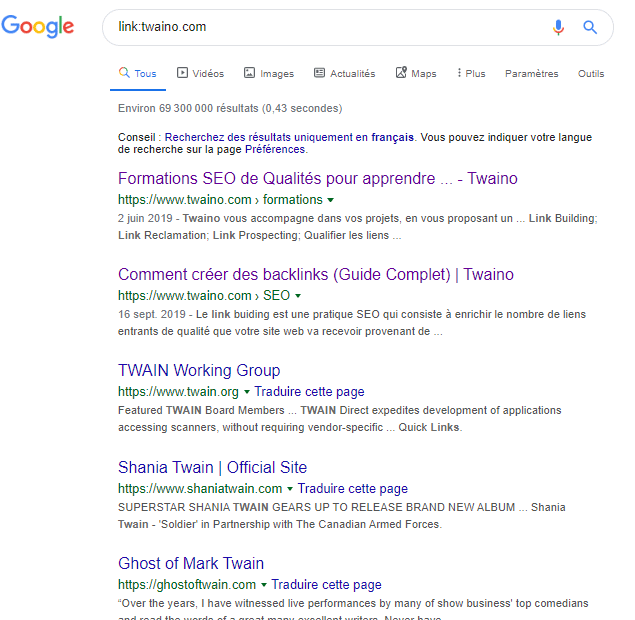Expand dropdown arrow next to www.twain.org
635x620 pixels.
pyautogui.click(x=247, y=392)
